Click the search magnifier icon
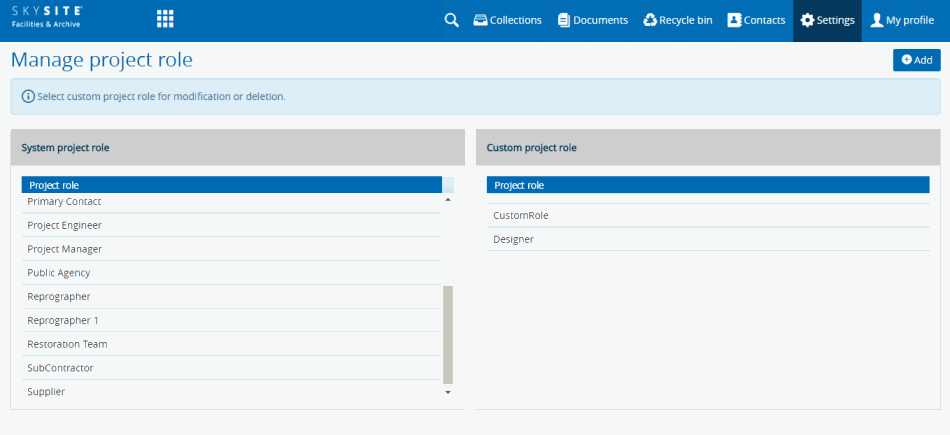The width and height of the screenshot is (950, 435). pos(451,20)
